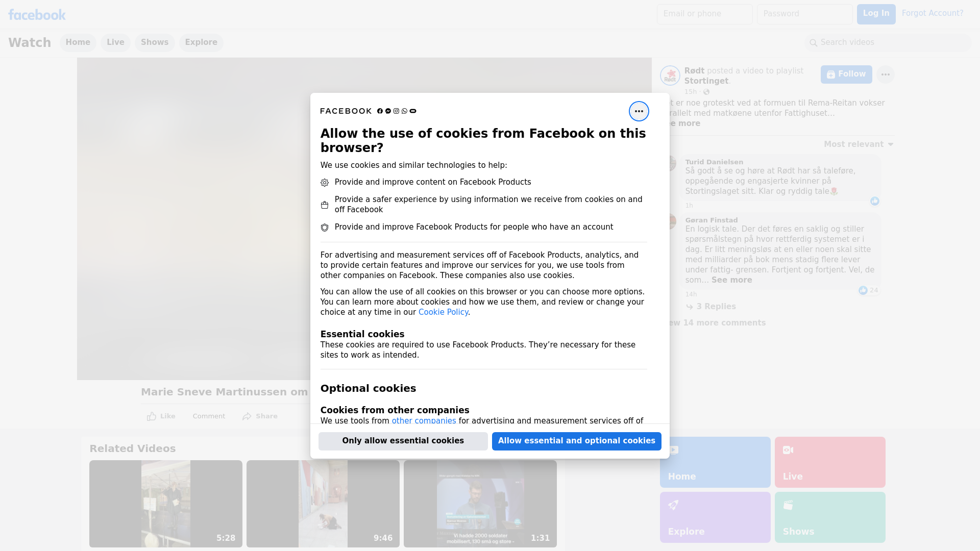The width and height of the screenshot is (980, 551).
Task: Follow the Rødt page
Action: point(846,74)
